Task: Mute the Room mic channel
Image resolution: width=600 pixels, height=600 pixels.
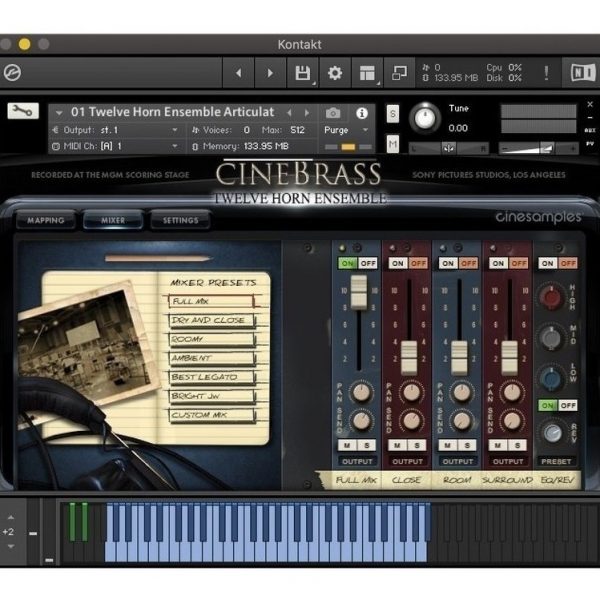Action: pyautogui.click(x=448, y=445)
